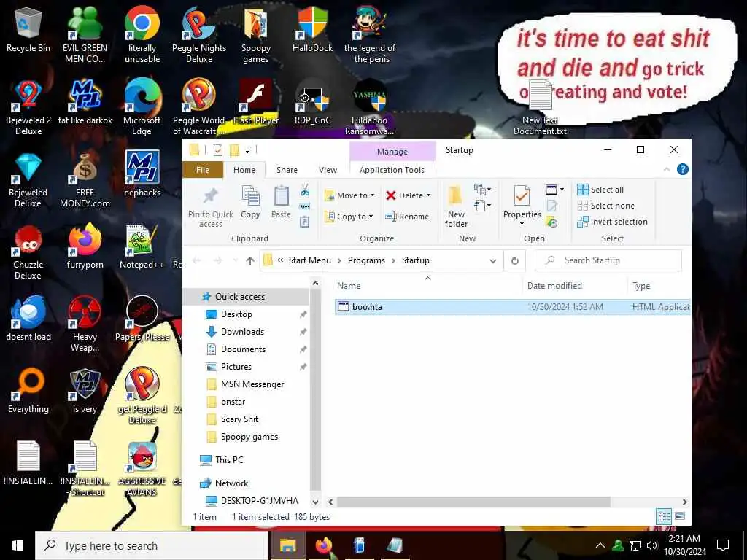
Task: Open the Easy access dropdown in ribbon
Action: click(x=483, y=206)
